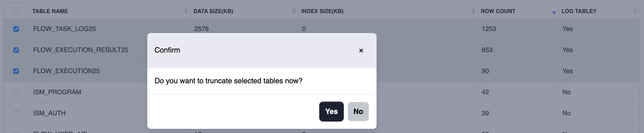Click Yes to truncate selected tables
644x133 pixels.
pyautogui.click(x=331, y=111)
